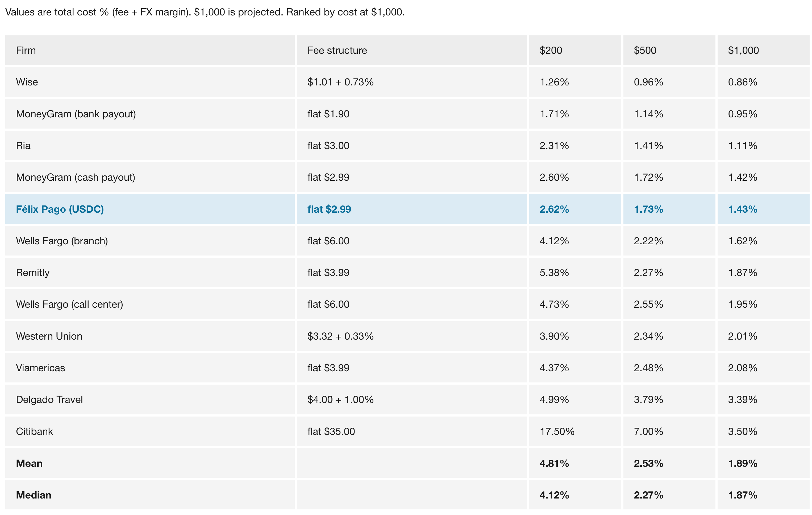The image size is (812, 515).
Task: Click the "Firm" column header
Action: [x=150, y=50]
